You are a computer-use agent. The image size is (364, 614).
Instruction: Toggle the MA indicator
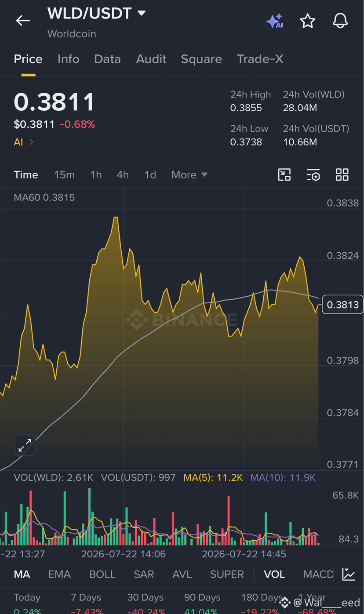pyautogui.click(x=22, y=574)
